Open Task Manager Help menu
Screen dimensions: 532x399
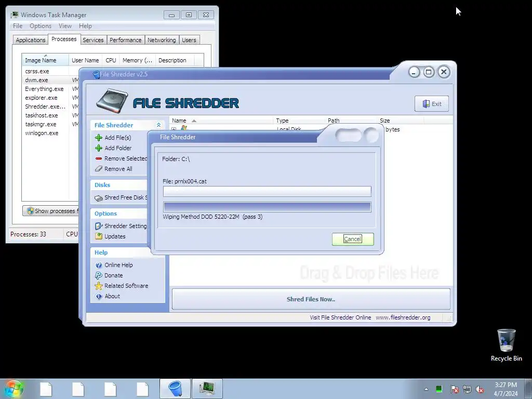pos(85,26)
